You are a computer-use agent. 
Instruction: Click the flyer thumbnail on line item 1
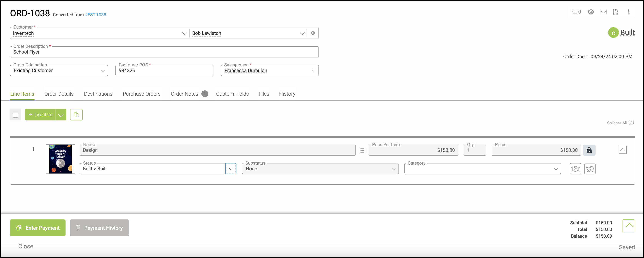click(61, 159)
